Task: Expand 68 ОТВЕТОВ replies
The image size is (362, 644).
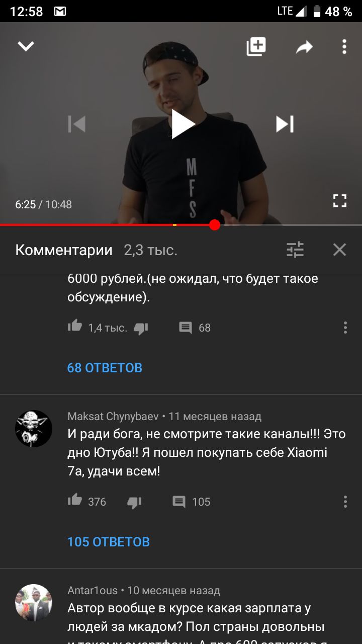Action: click(x=105, y=368)
